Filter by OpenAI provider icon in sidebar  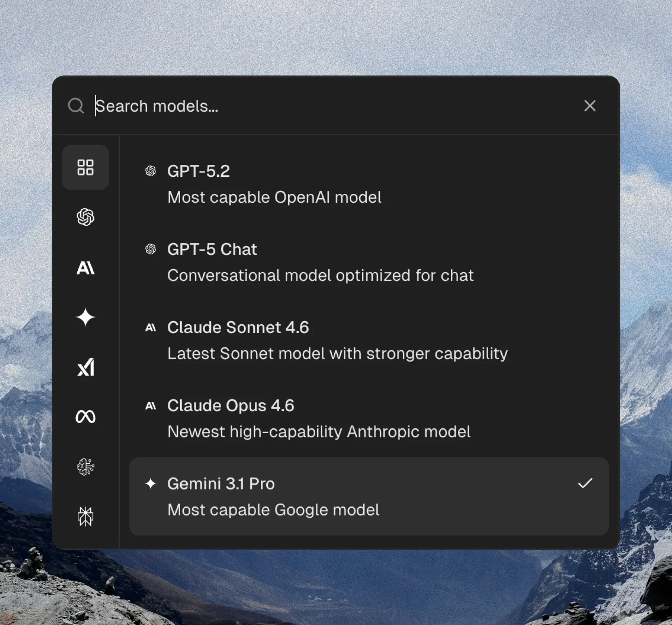85,217
